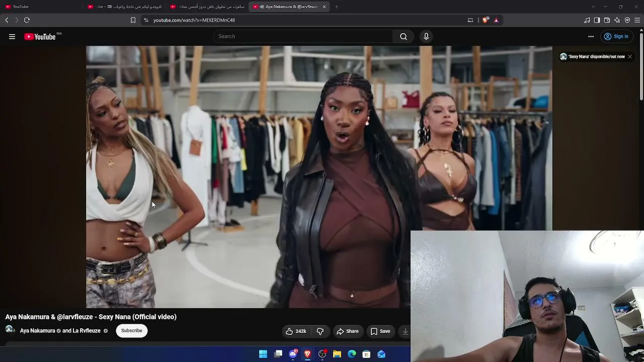Open Brave Rewards triangle icon
The image size is (644, 362).
point(496,20)
